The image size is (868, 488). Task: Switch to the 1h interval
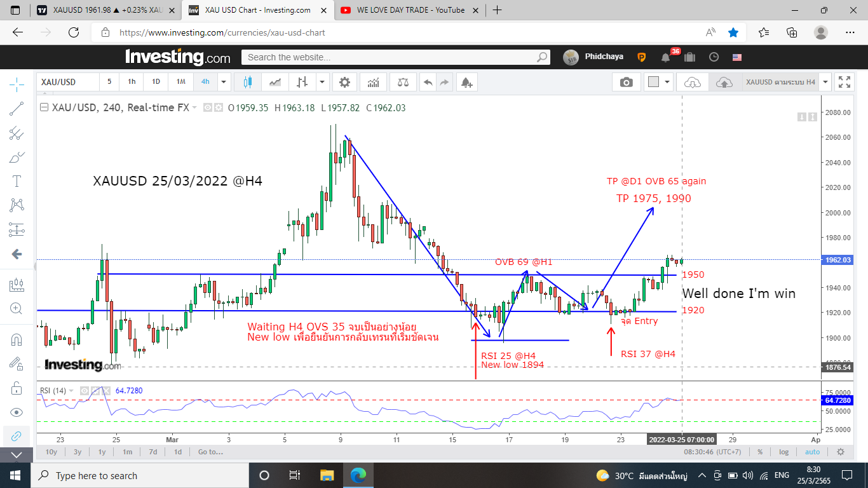pos(132,82)
